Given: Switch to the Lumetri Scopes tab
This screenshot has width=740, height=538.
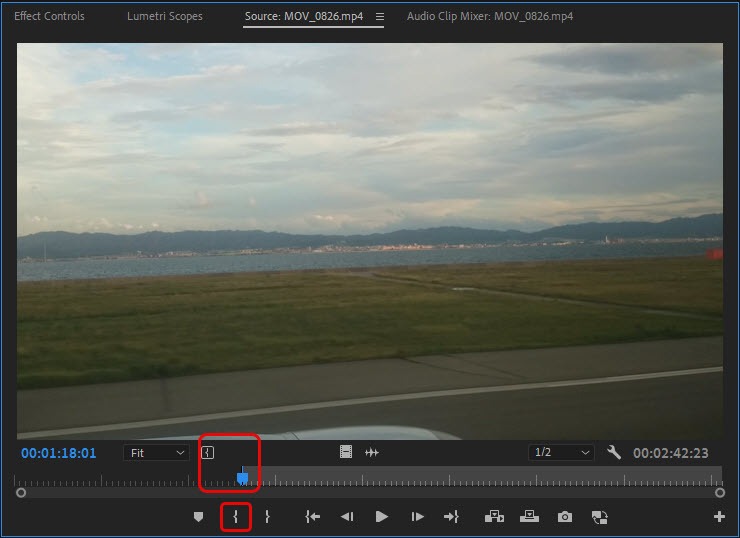Looking at the screenshot, I should coord(164,17).
